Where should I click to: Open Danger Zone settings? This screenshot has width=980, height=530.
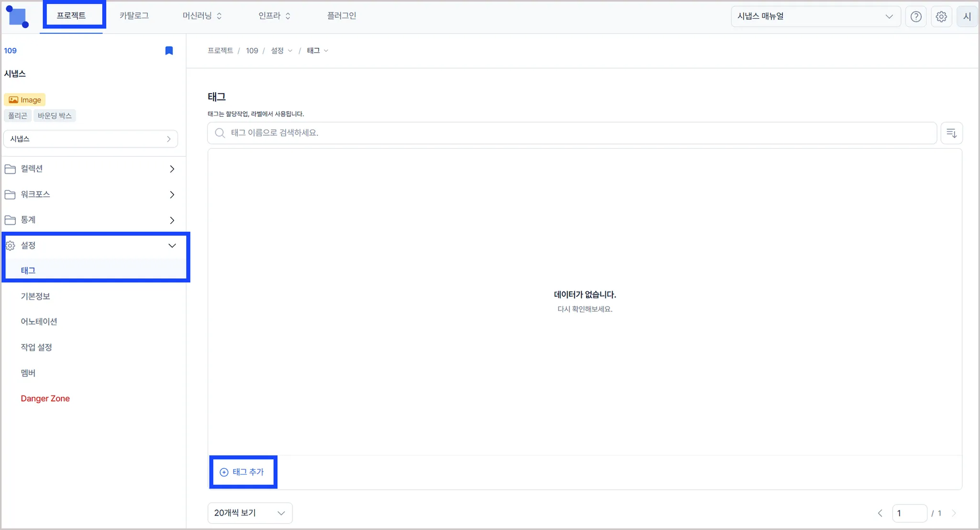pos(45,398)
